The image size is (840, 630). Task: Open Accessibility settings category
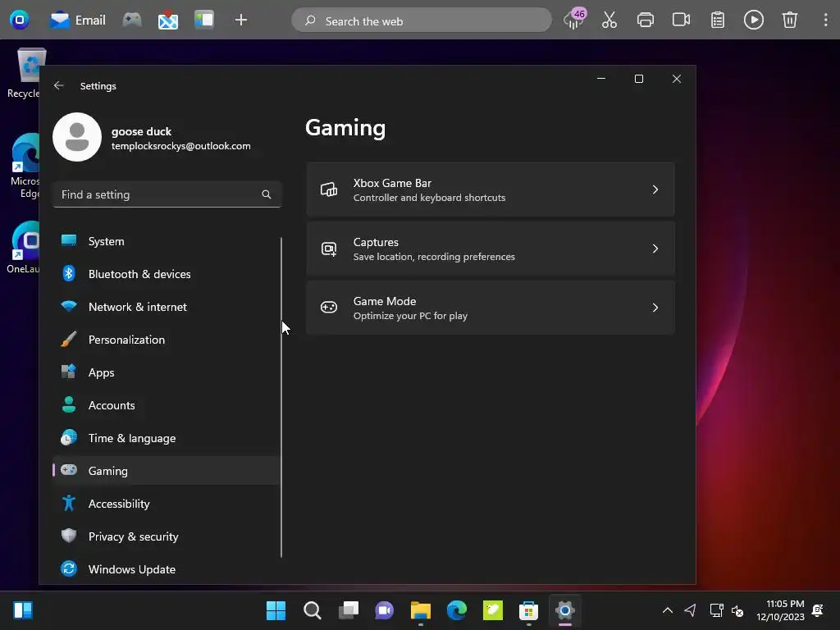166,504
